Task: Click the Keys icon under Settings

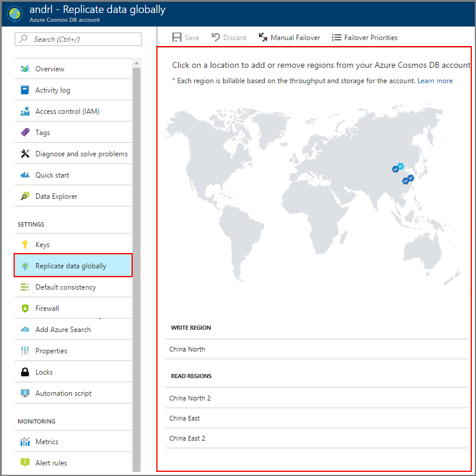Action: pyautogui.click(x=25, y=245)
